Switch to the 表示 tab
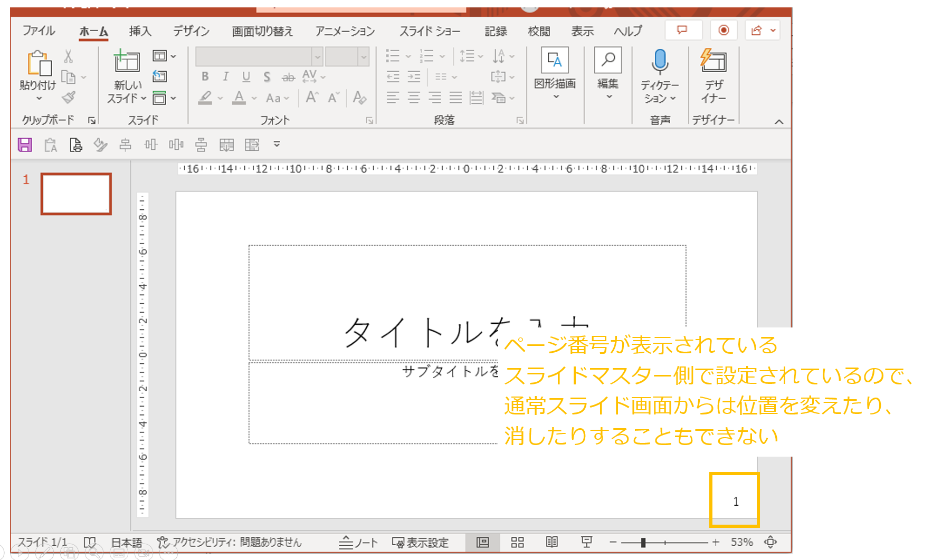 [x=583, y=31]
